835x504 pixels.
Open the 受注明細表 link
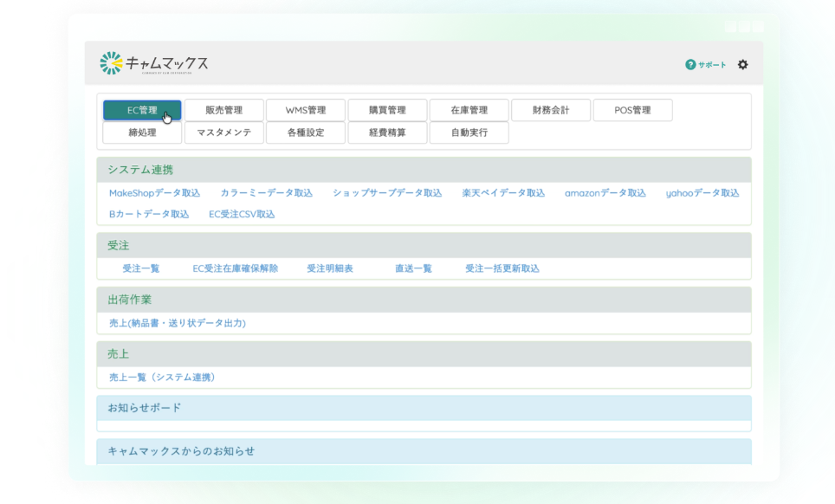(330, 268)
